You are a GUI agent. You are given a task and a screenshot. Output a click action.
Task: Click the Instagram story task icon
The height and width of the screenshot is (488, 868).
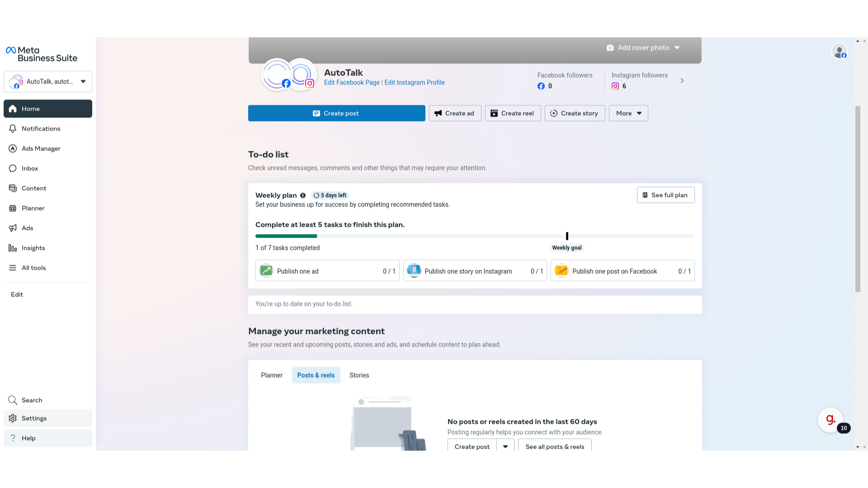point(414,270)
